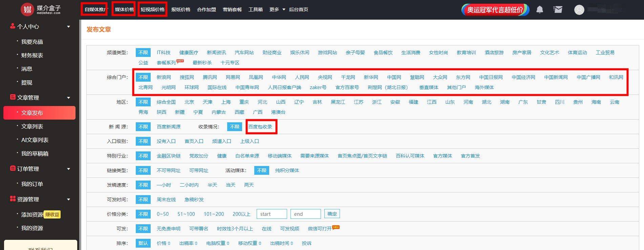
Task: Click the start price input field
Action: click(x=272, y=214)
